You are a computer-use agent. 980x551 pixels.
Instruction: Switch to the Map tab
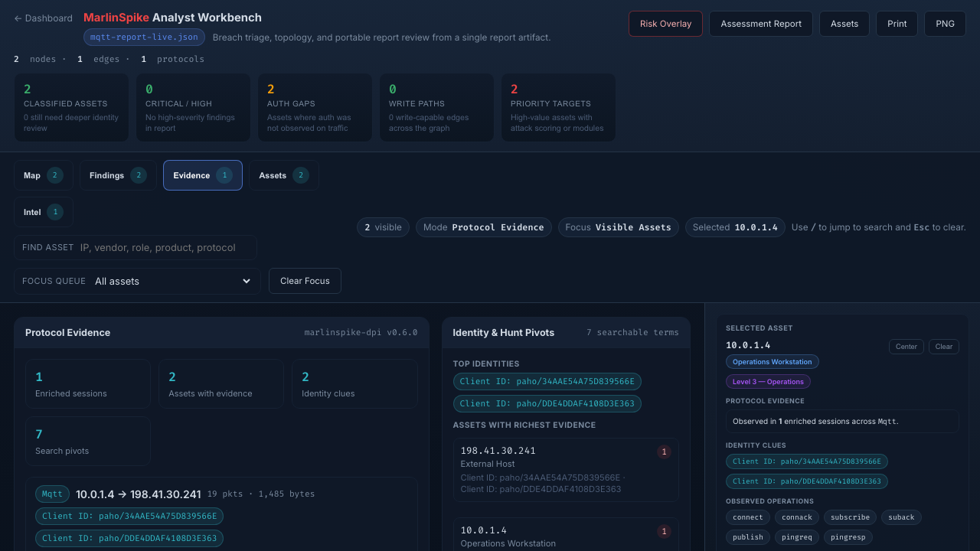click(42, 175)
